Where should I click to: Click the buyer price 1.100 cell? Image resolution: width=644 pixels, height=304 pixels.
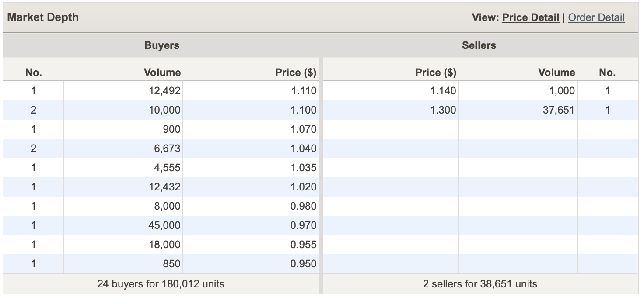(303, 110)
